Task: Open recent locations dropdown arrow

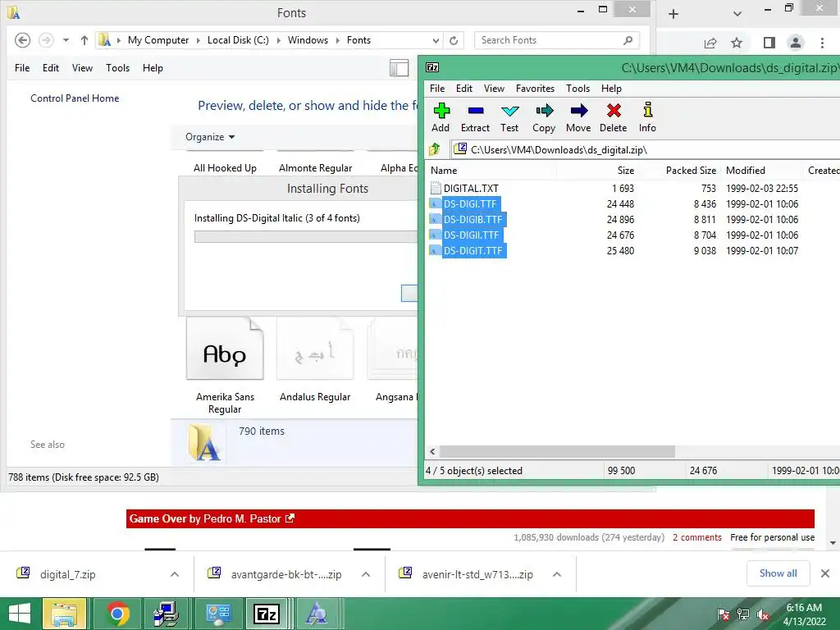Action: (x=66, y=40)
